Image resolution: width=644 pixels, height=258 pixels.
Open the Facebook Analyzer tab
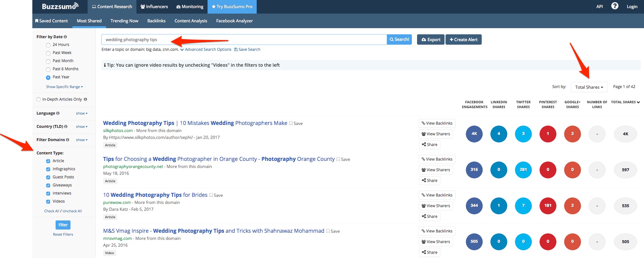(234, 21)
